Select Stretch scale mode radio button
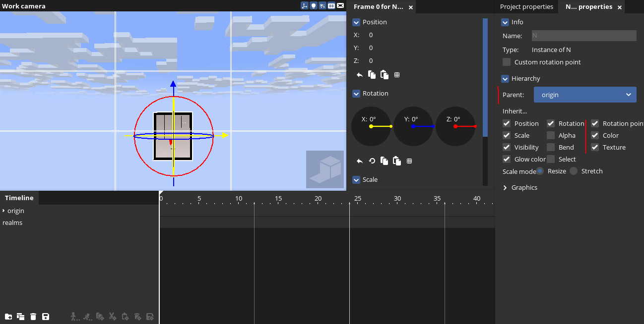This screenshot has width=644, height=324. [574, 171]
